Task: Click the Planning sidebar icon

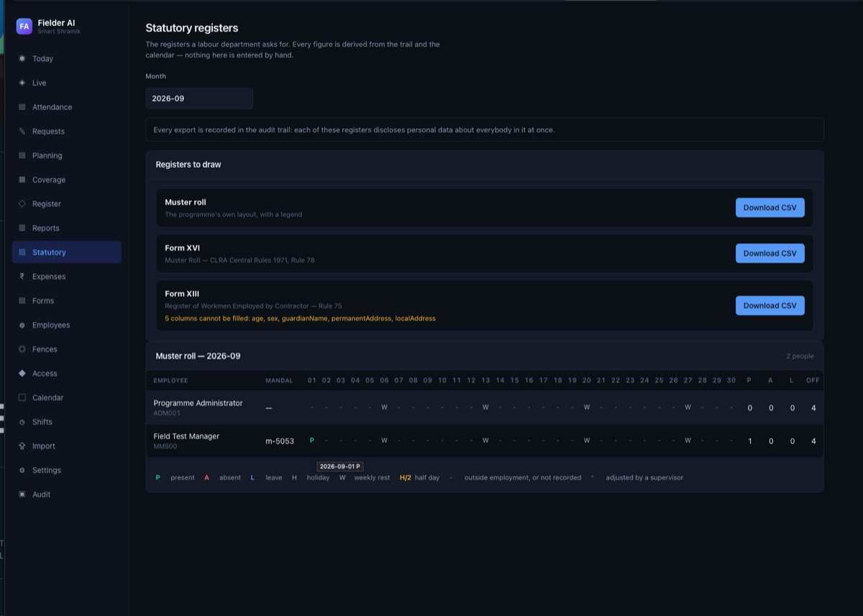Action: click(22, 155)
